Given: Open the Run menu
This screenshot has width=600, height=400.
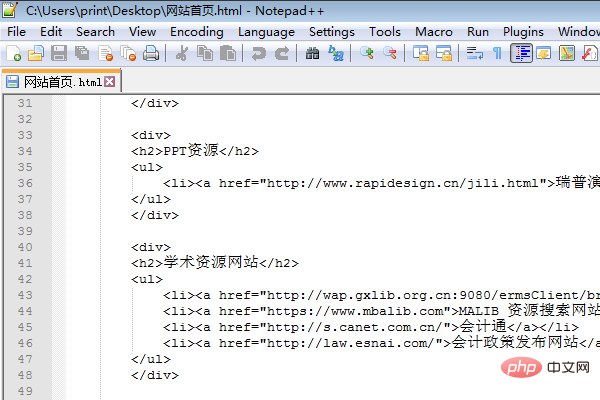Looking at the screenshot, I should tap(478, 32).
